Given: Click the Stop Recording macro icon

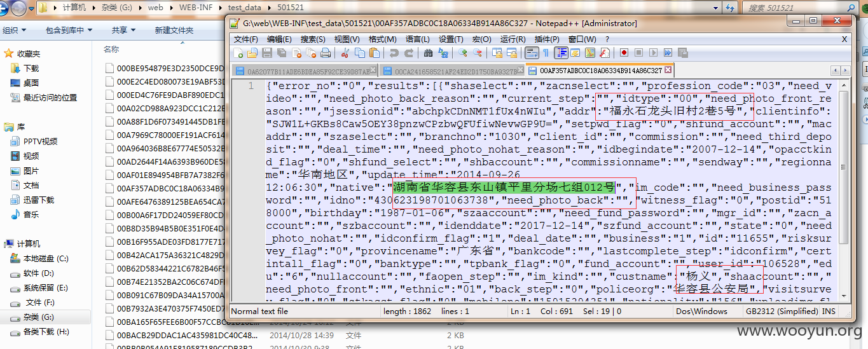Looking at the screenshot, I should [x=639, y=53].
